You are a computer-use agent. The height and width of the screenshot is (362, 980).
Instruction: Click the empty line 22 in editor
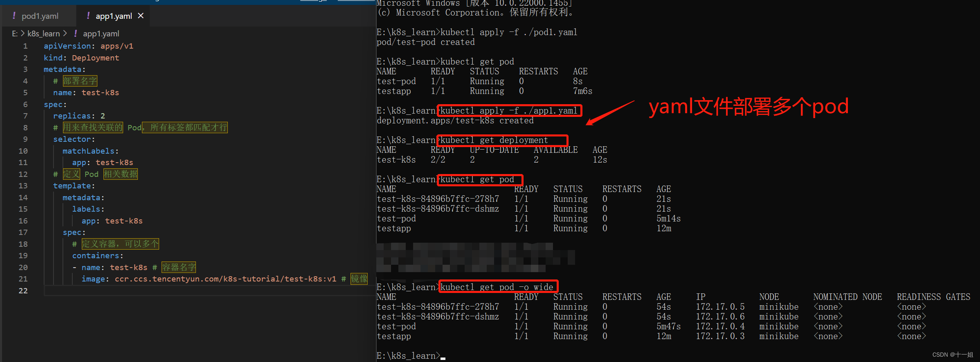coord(209,290)
